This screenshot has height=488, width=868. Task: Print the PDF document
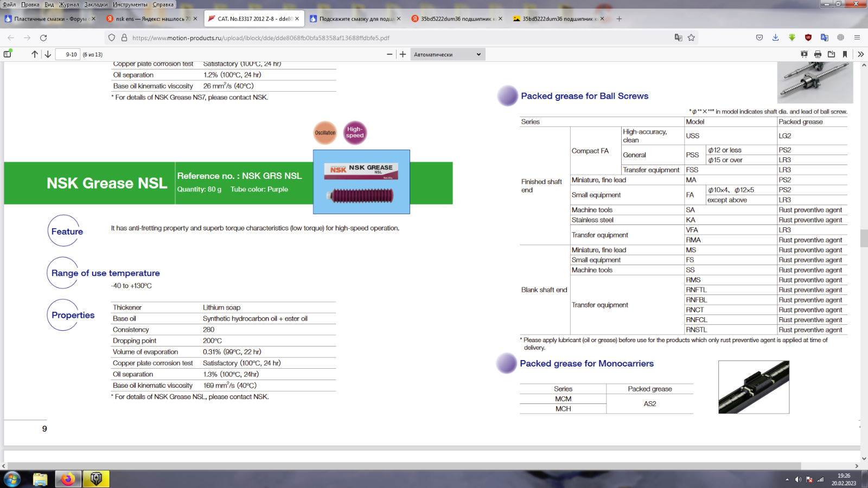(x=818, y=54)
